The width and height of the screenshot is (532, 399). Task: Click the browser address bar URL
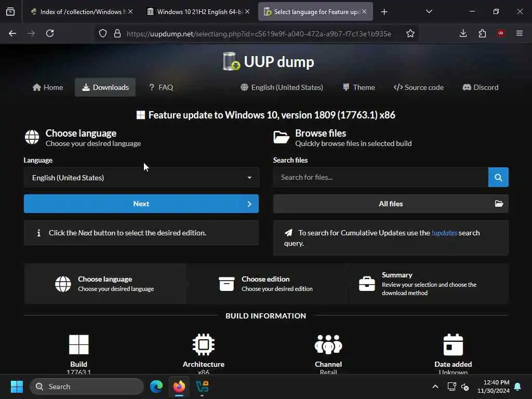[x=259, y=34]
